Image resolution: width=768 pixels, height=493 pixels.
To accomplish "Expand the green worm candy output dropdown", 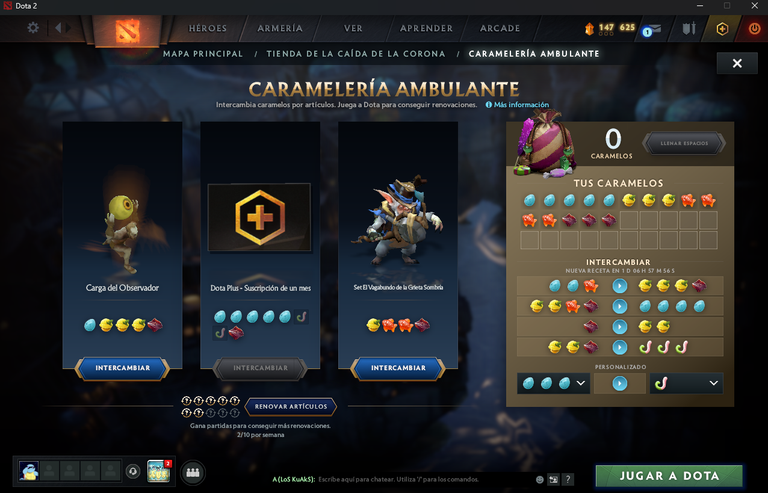I will click(x=686, y=383).
